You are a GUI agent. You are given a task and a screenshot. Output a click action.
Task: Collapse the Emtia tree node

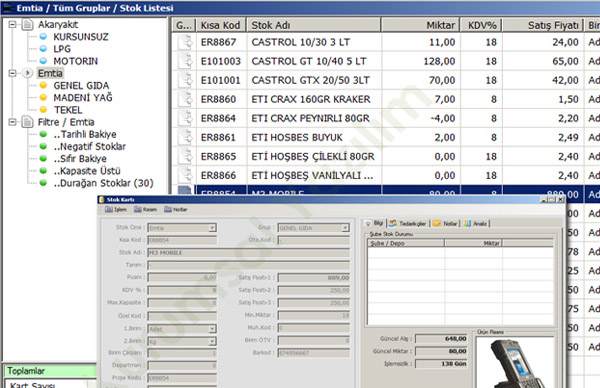pyautogui.click(x=12, y=73)
